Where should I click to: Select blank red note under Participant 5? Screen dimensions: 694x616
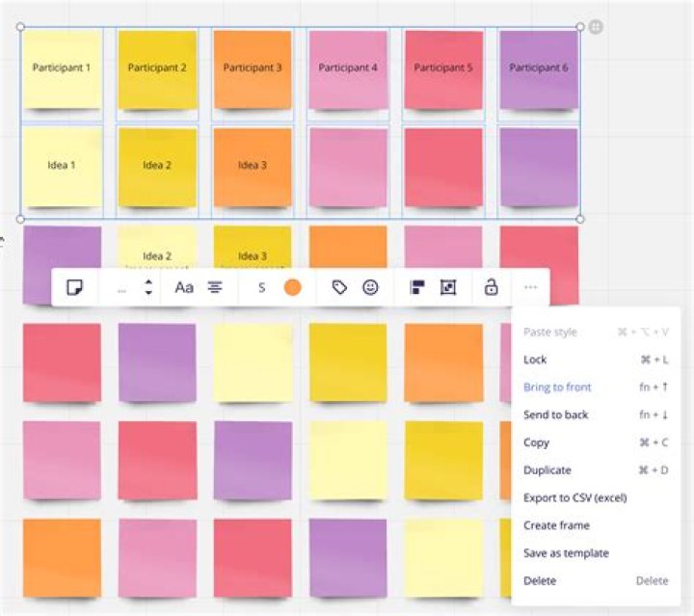click(443, 168)
